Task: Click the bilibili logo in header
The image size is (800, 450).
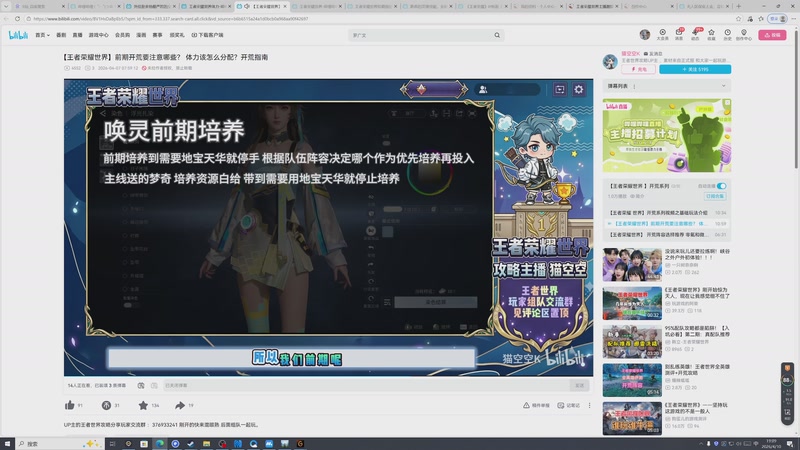Action: tap(18, 35)
